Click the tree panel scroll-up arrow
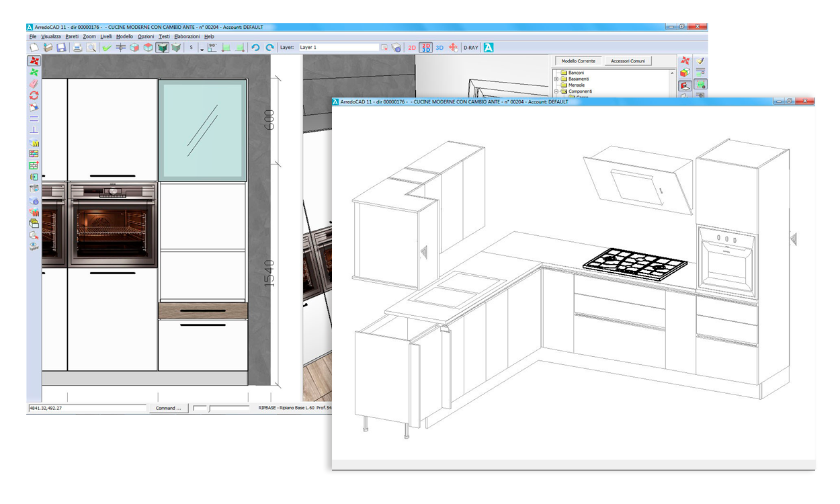The width and height of the screenshot is (840, 504). 672,73
